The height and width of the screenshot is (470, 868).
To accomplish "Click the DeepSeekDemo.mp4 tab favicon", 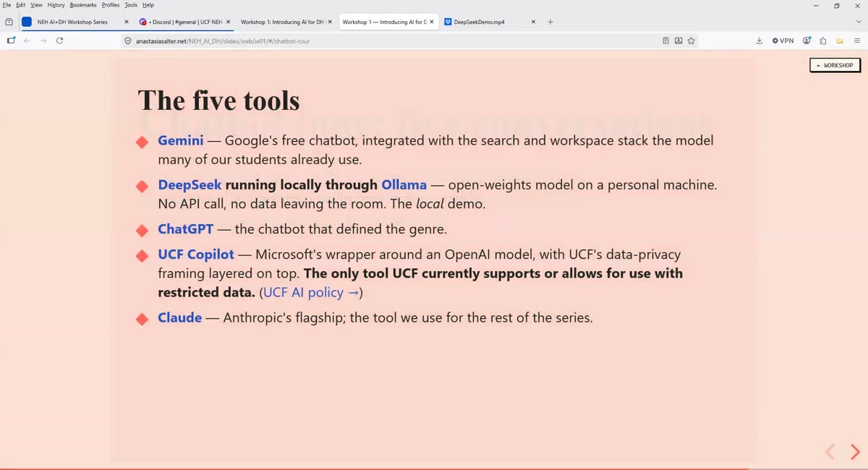I will click(x=448, y=22).
